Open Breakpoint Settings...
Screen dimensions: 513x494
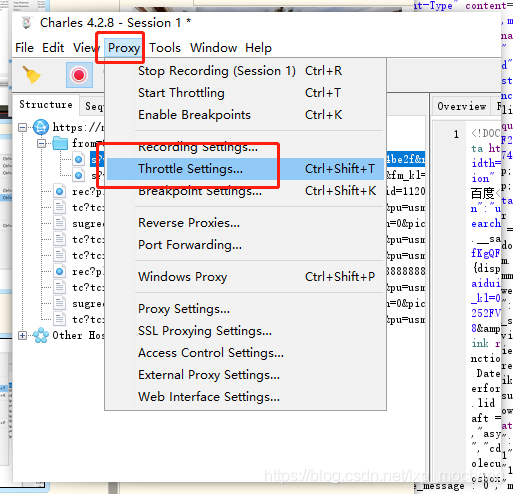pos(245,191)
